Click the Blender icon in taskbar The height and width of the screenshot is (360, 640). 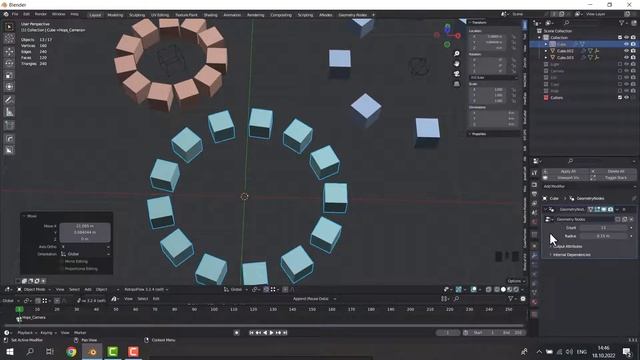coord(93,351)
